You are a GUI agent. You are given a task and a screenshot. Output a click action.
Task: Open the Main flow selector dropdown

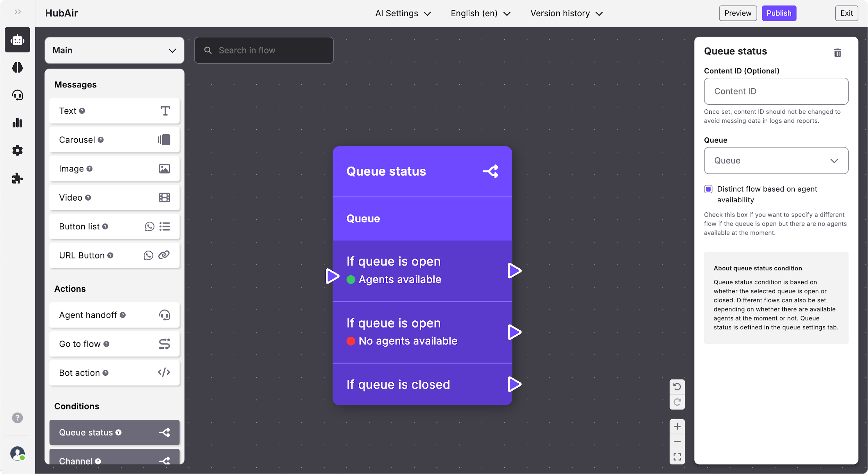114,51
